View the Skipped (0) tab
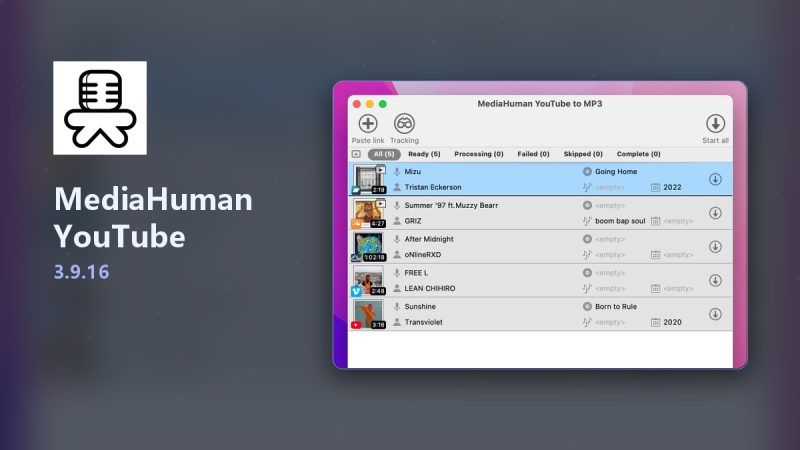The width and height of the screenshot is (800, 450). (x=583, y=154)
